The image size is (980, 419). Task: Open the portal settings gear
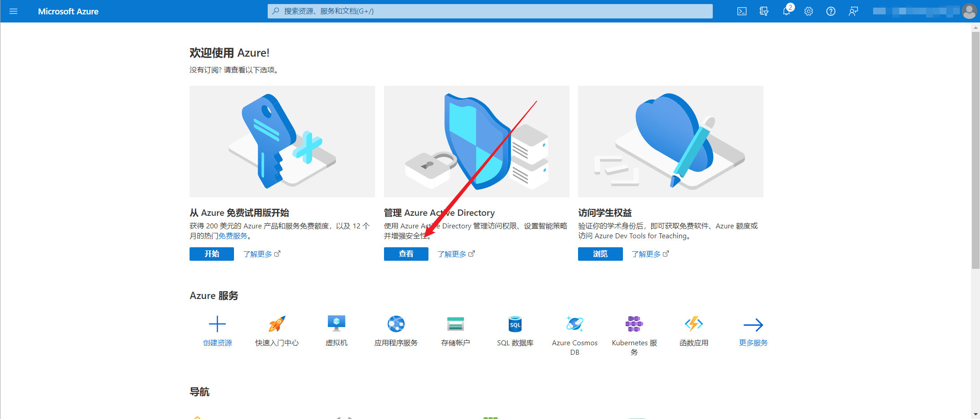pyautogui.click(x=808, y=11)
